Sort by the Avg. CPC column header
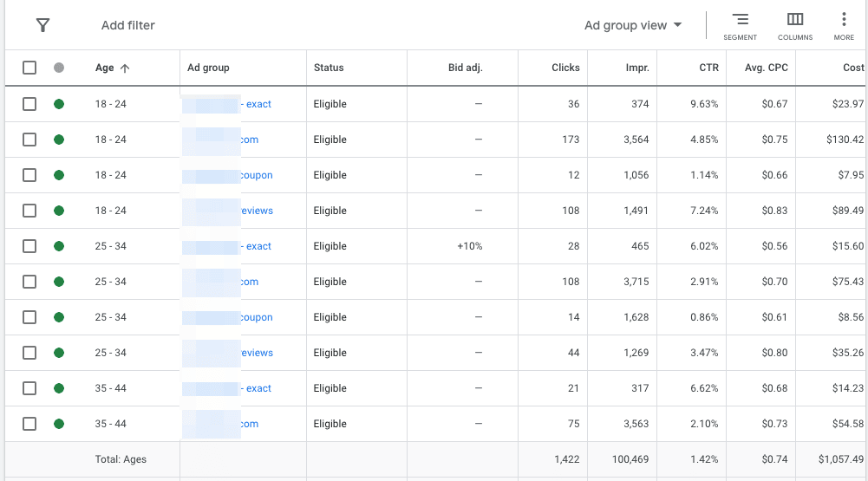The image size is (868, 481). click(x=767, y=68)
